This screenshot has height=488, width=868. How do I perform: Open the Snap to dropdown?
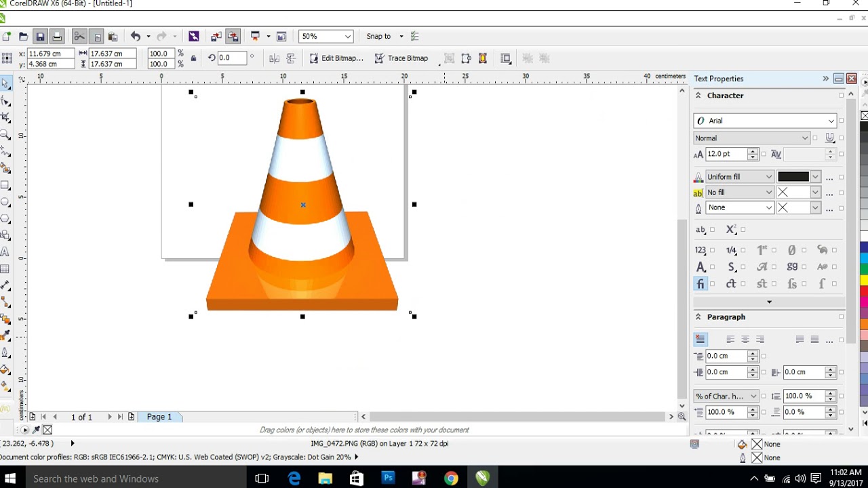[x=401, y=37]
